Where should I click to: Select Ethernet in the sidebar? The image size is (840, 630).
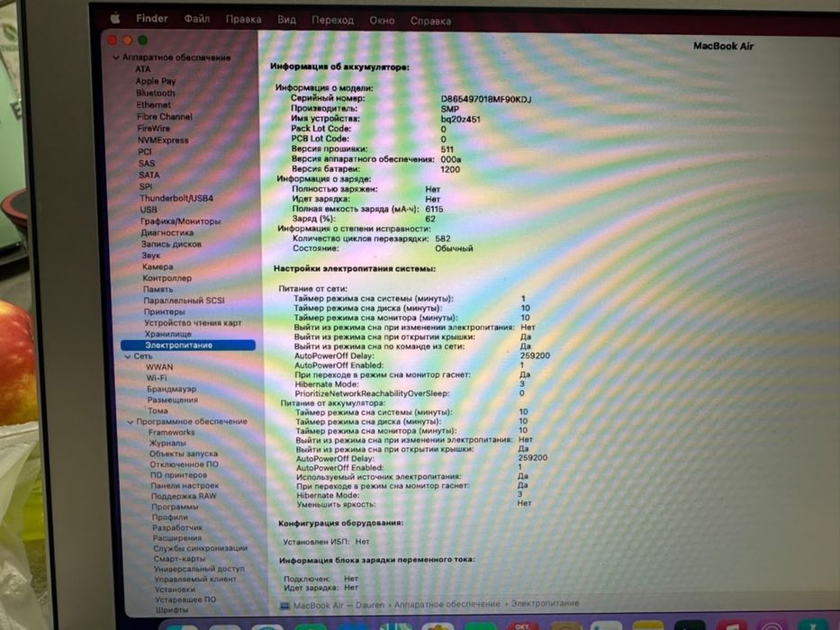(154, 104)
